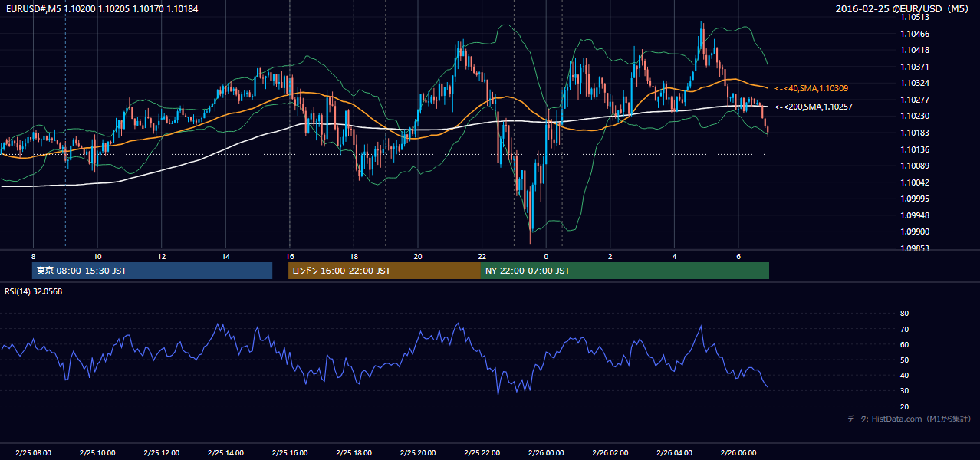The width and height of the screenshot is (980, 460).
Task: Click the HistData.com data source credit
Action: pyautogui.click(x=909, y=419)
